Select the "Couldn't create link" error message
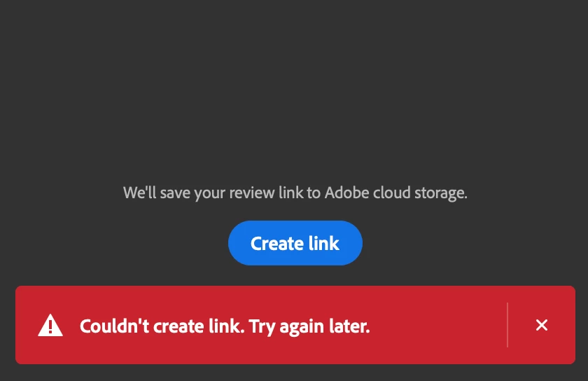588x381 pixels. pos(225,326)
